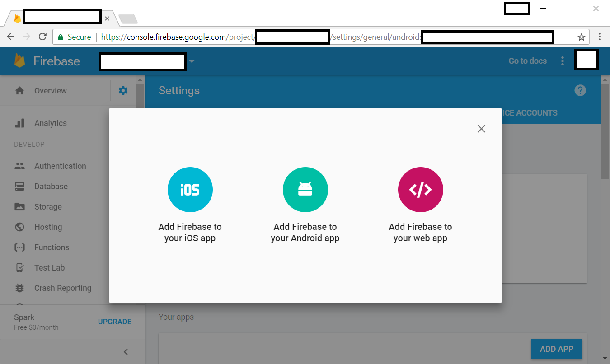Click the Test Lab checklist icon
This screenshot has width=610, height=364.
pyautogui.click(x=19, y=268)
